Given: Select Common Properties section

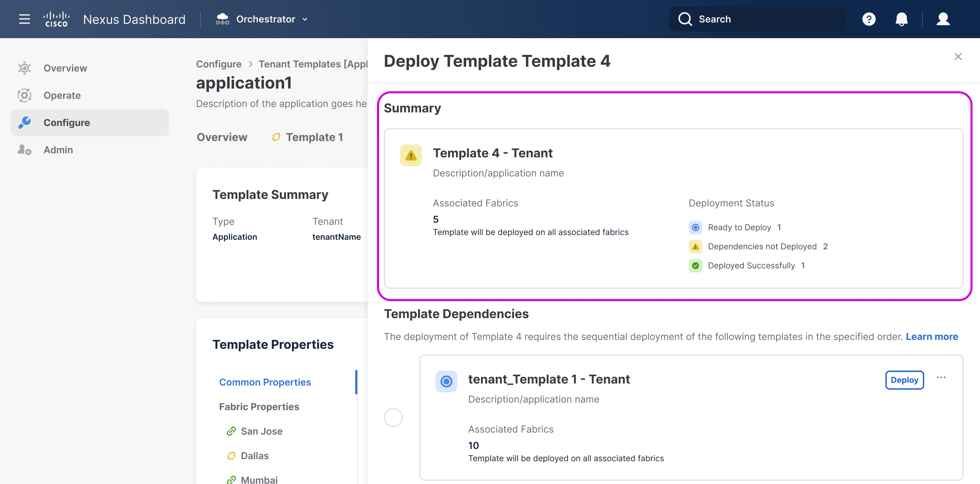Looking at the screenshot, I should point(265,382).
